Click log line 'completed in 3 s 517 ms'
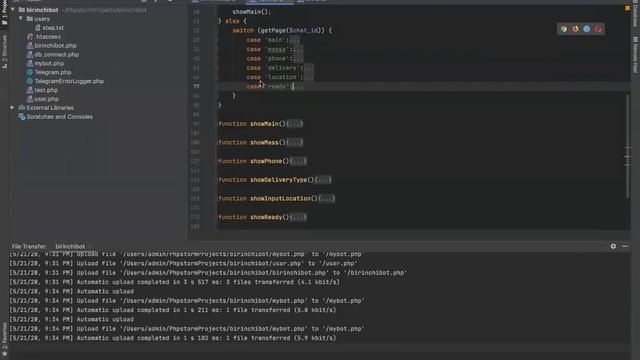640x360 pixels. (174, 282)
